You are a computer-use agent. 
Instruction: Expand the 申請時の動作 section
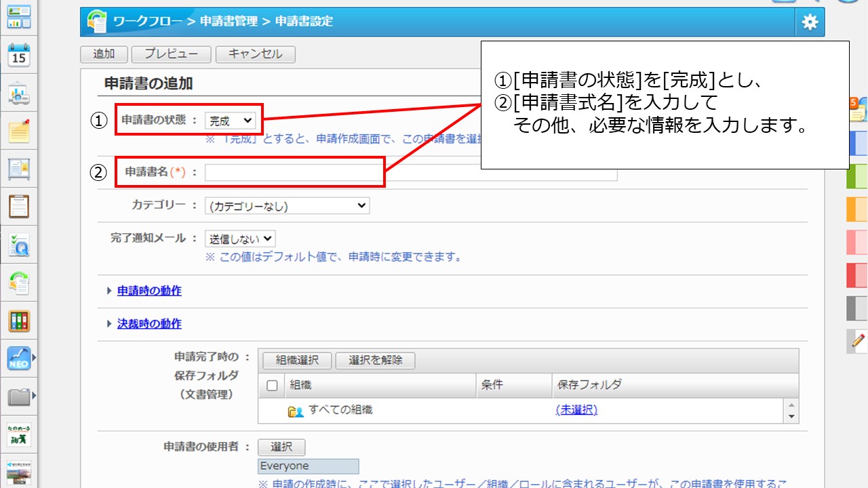coord(149,291)
